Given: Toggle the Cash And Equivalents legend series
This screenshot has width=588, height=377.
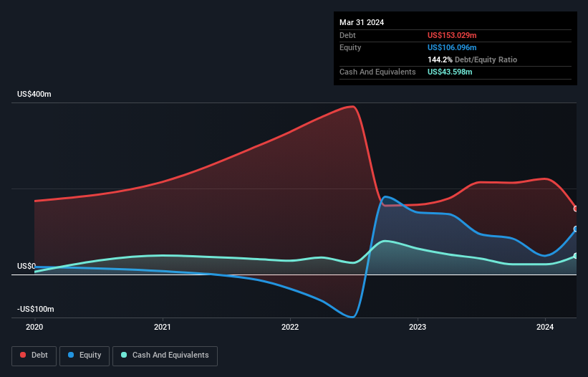Looking at the screenshot, I should pyautogui.click(x=165, y=355).
